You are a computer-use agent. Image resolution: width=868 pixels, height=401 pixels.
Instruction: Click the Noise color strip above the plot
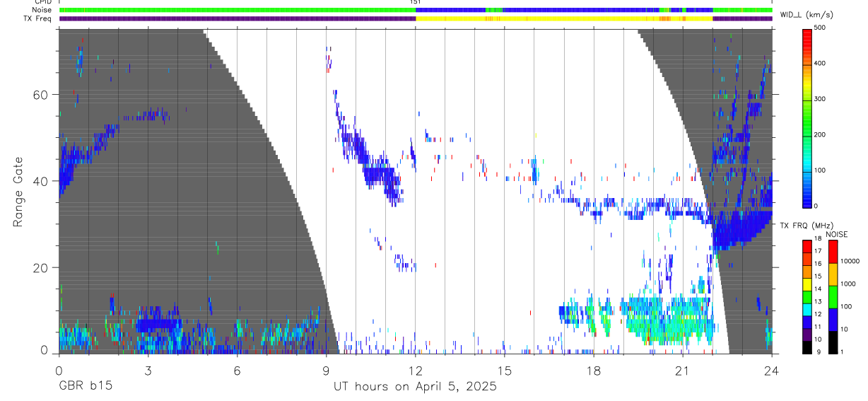click(416, 10)
